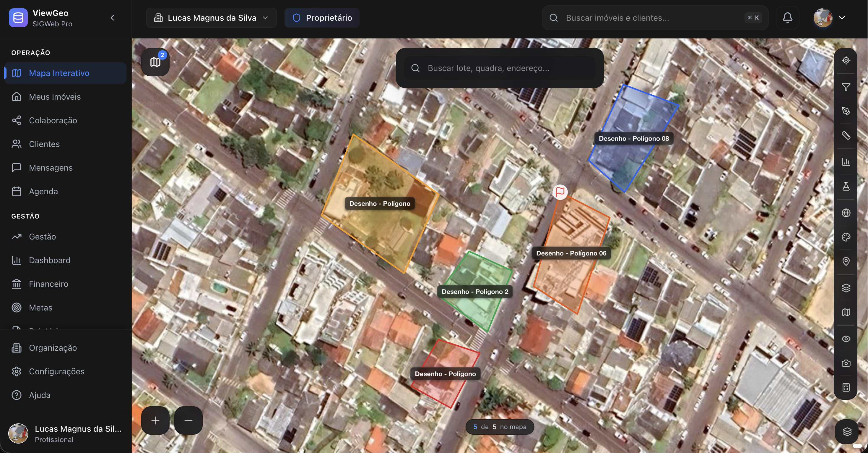The height and width of the screenshot is (453, 868).
Task: Select the Desenho - Polígono 08 label
Action: click(634, 139)
